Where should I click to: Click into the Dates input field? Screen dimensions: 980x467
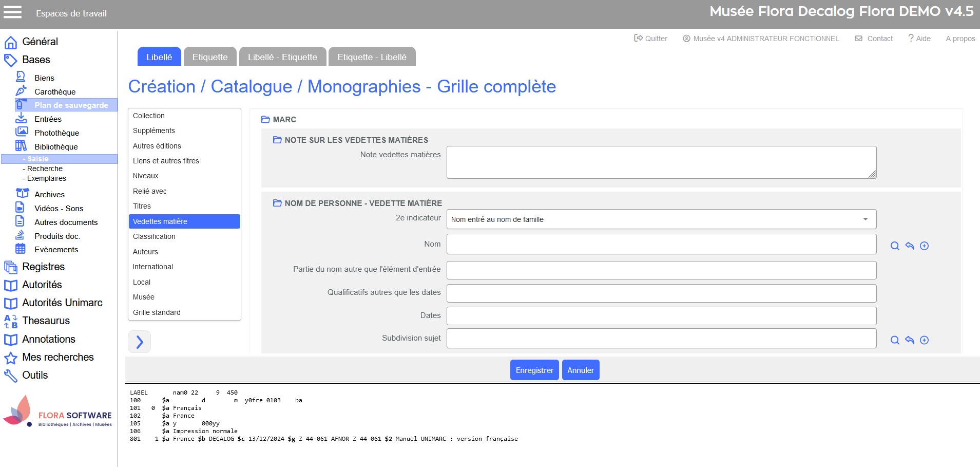click(x=661, y=316)
